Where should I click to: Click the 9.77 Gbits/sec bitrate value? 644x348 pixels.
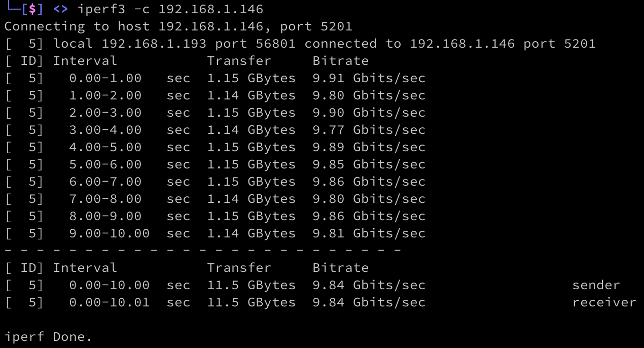click(369, 130)
